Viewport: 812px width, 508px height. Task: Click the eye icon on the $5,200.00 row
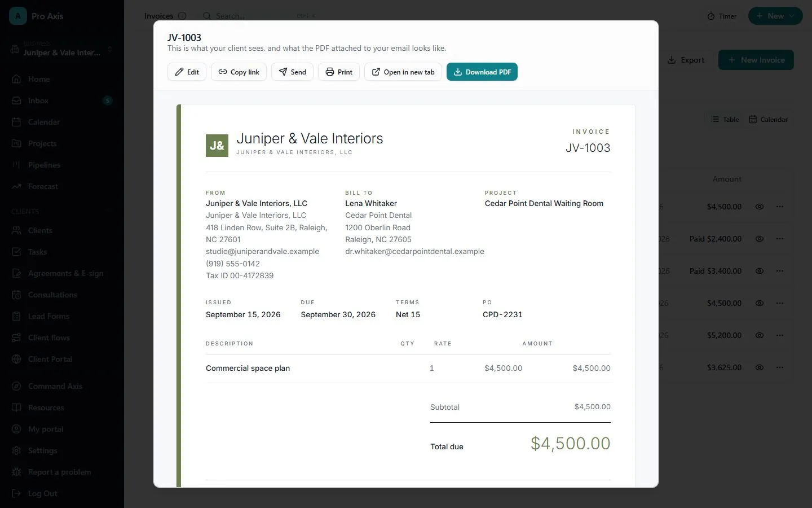(x=760, y=335)
